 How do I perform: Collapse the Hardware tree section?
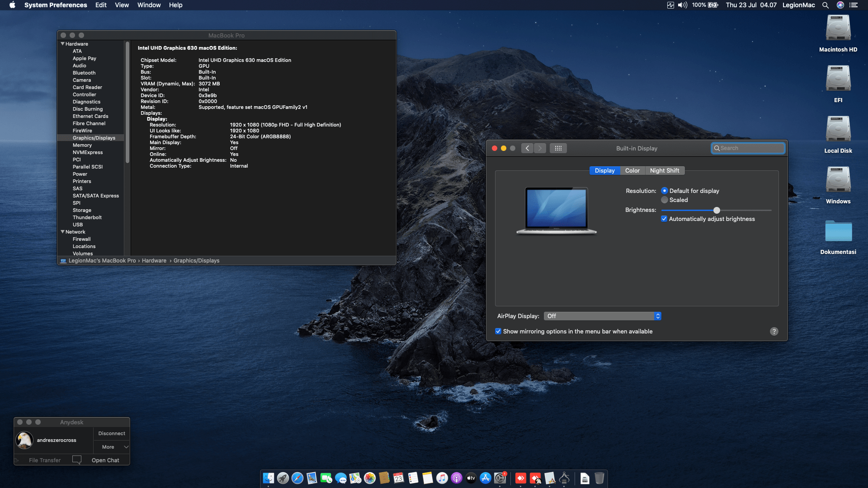click(62, 44)
